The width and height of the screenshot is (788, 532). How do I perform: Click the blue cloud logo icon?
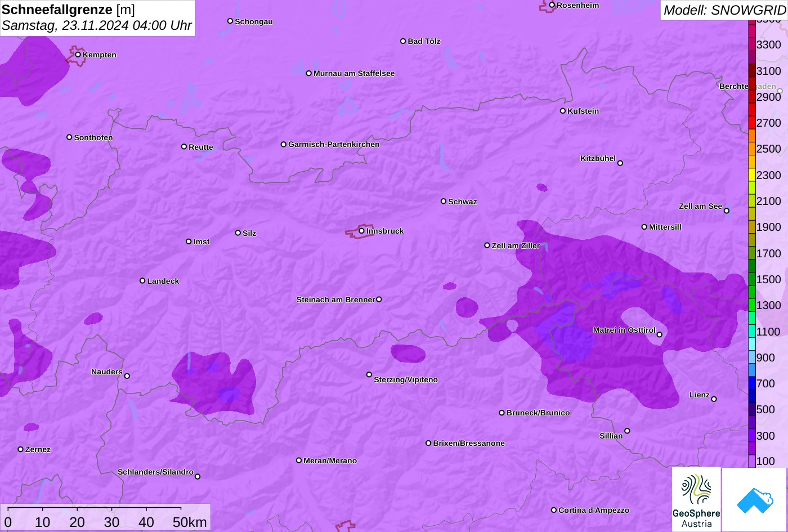755,499
